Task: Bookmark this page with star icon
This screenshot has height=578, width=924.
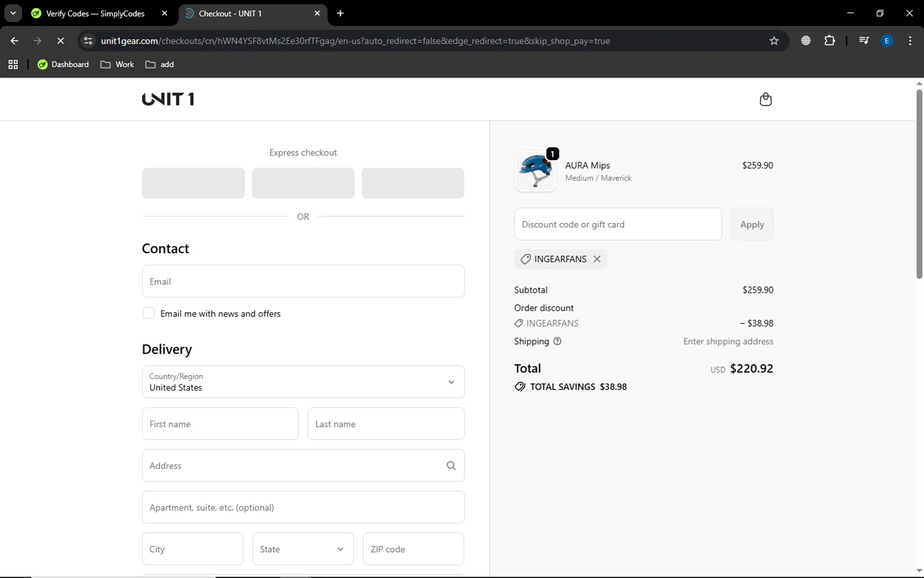Action: pyautogui.click(x=774, y=41)
